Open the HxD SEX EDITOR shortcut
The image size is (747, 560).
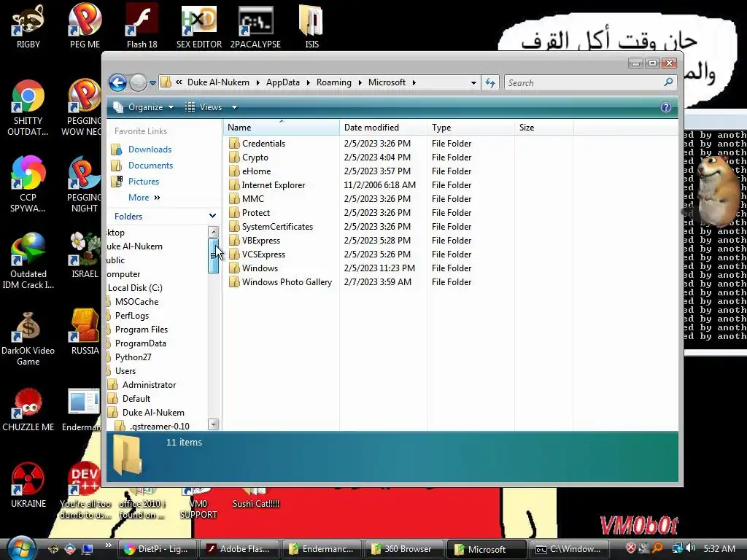pos(199,26)
